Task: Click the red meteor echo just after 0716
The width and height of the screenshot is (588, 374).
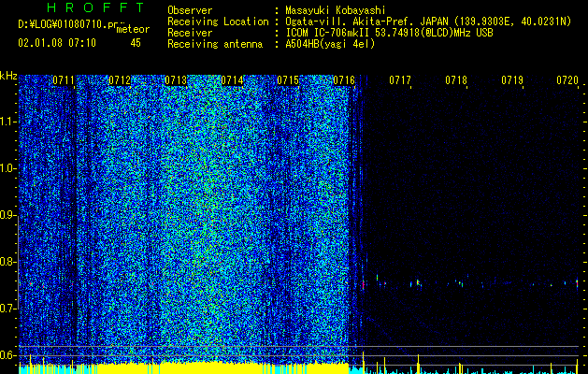Action: point(364,283)
